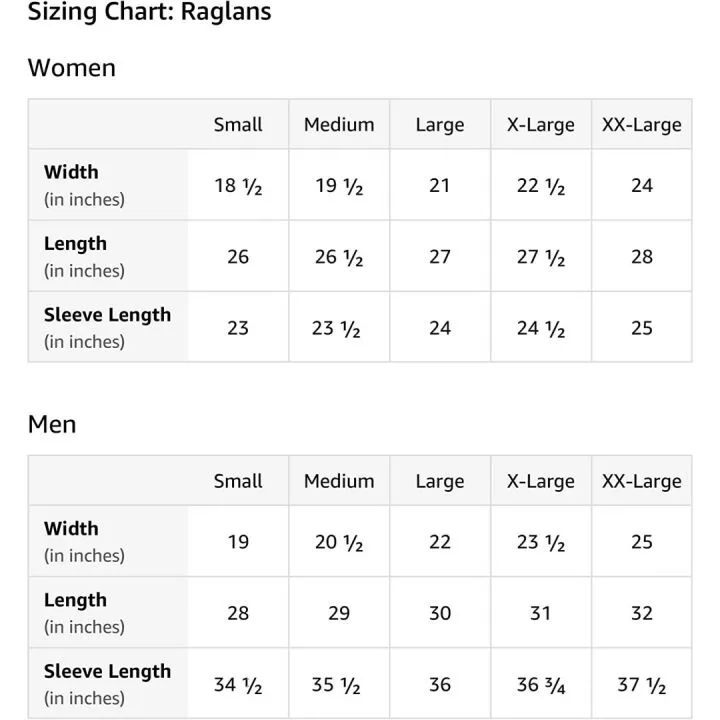Click the Men's Large width cell 22

[x=440, y=542]
